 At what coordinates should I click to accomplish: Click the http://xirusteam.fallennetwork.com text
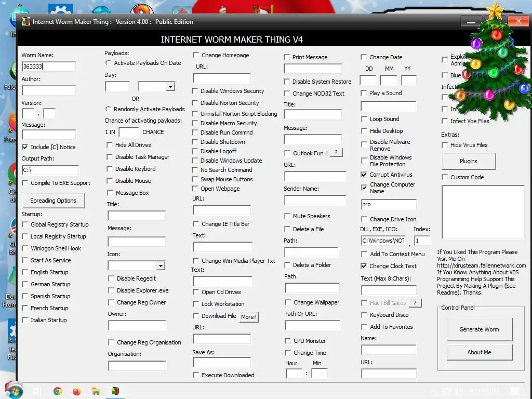482,265
